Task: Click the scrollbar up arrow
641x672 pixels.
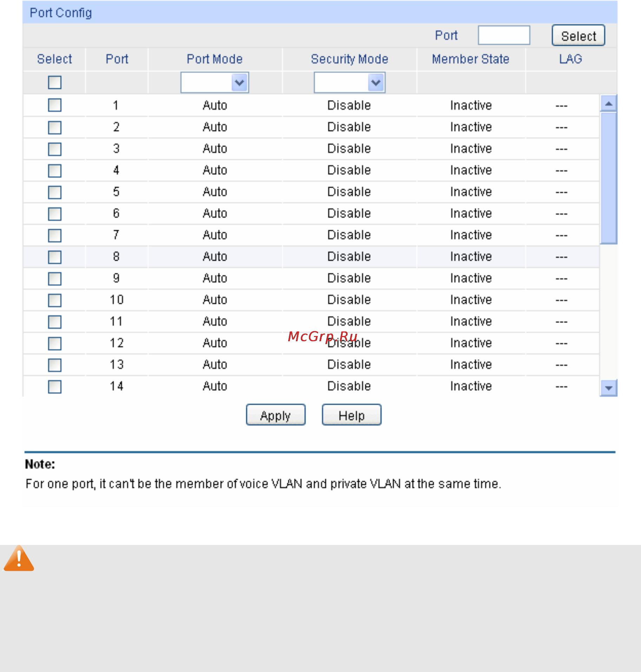Action: 609,103
